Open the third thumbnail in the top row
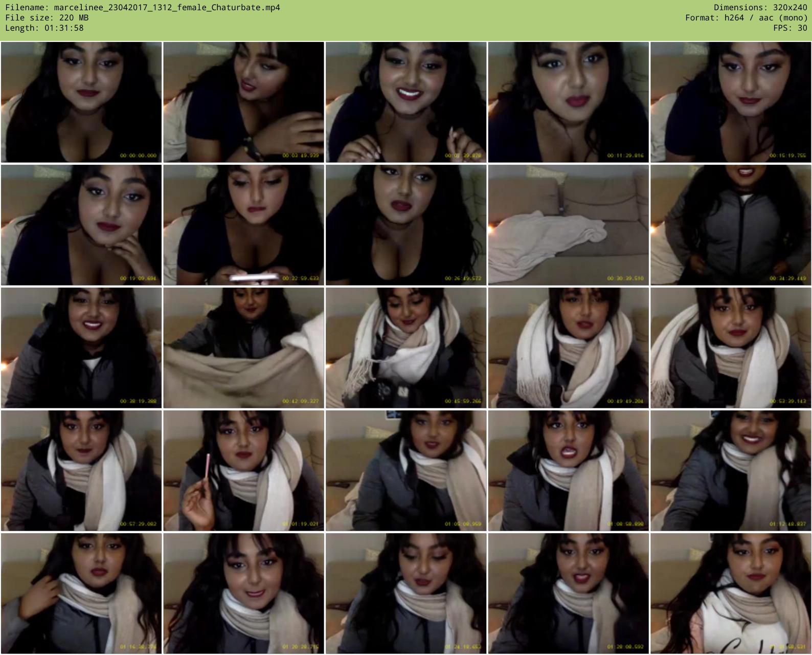The height and width of the screenshot is (655, 812). [x=406, y=102]
